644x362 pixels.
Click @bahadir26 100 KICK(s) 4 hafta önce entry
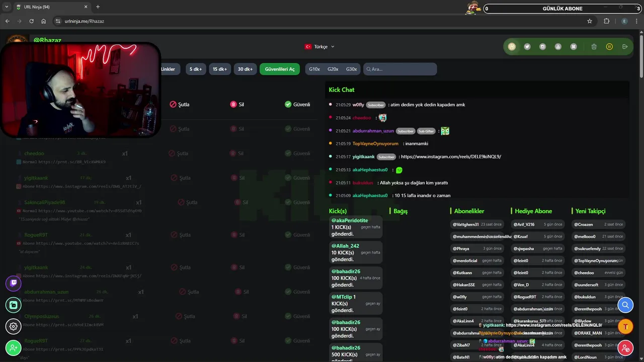(x=356, y=278)
